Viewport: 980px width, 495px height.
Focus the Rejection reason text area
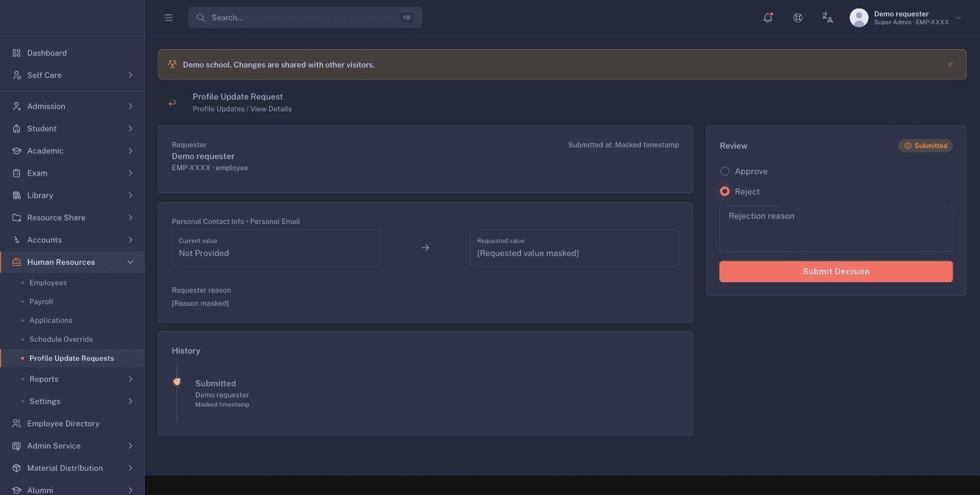[836, 229]
